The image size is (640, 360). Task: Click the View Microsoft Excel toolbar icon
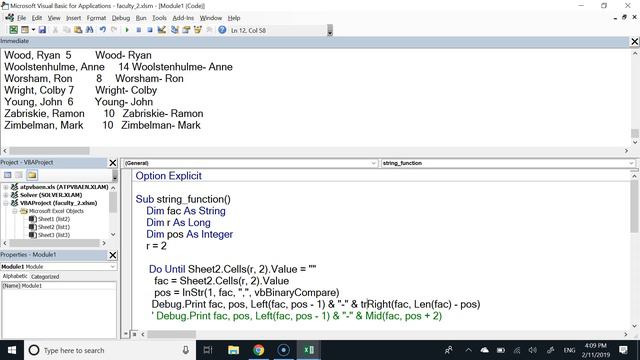point(13,30)
